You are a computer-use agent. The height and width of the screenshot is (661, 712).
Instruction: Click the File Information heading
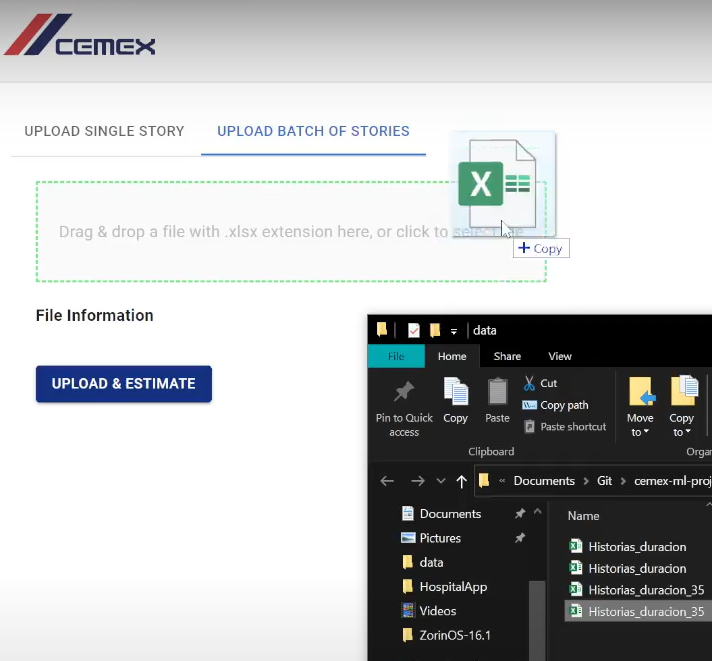(94, 316)
